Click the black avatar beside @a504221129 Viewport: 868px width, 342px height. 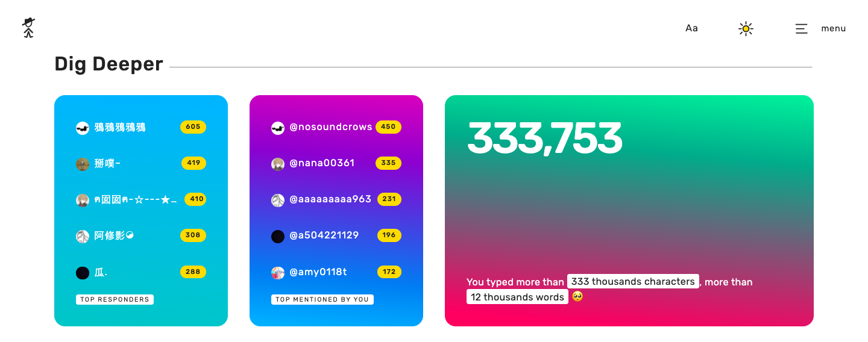[278, 236]
